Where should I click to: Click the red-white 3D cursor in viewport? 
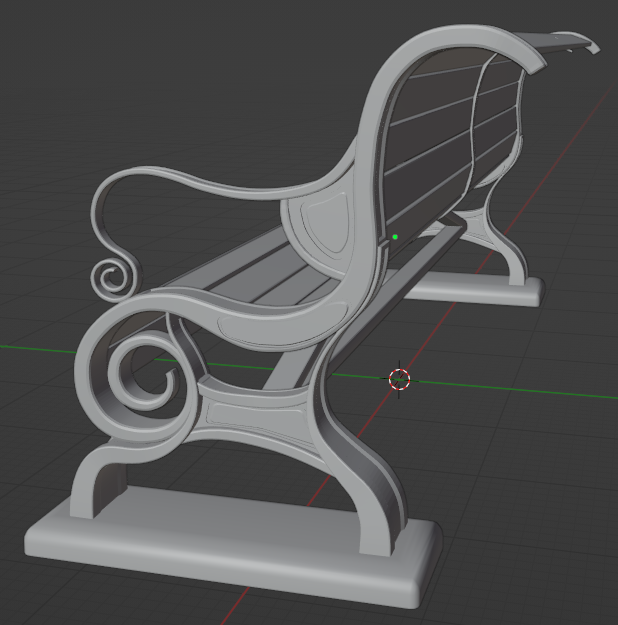pyautogui.click(x=400, y=379)
